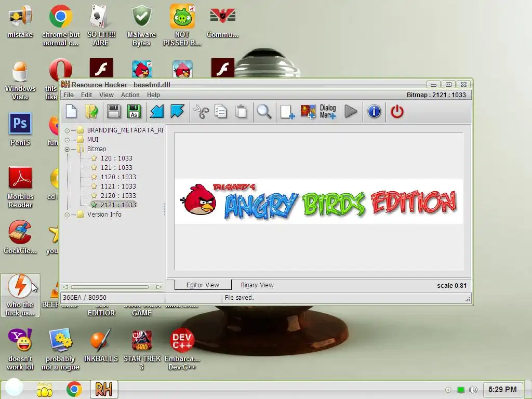Save the file with the floppy disk icon
The image size is (532, 399).
pos(114,112)
